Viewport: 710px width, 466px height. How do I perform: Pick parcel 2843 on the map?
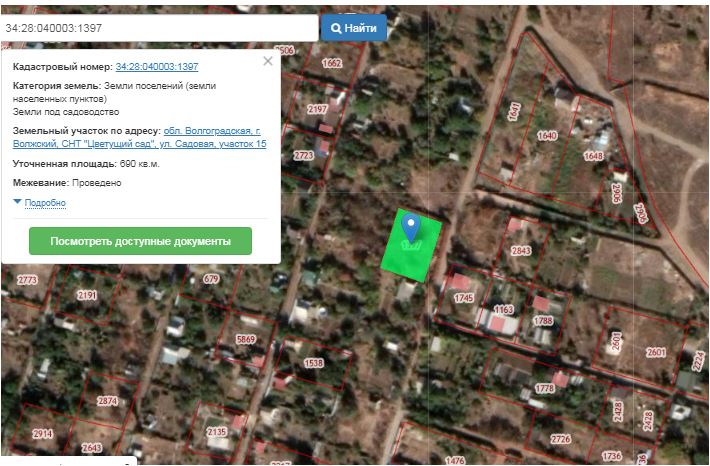pyautogui.click(x=520, y=250)
